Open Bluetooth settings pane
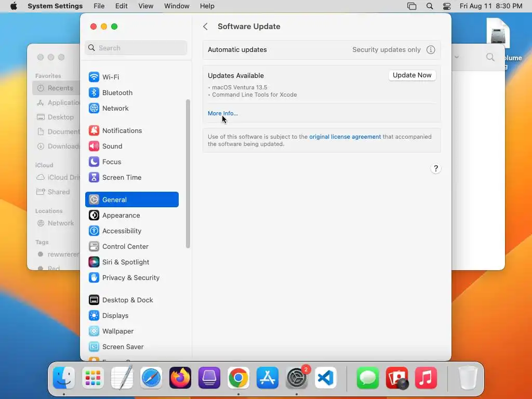 click(x=131, y=92)
